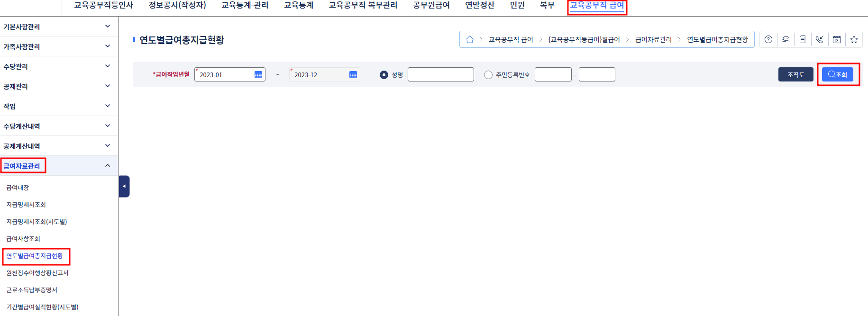868x316 pixels.
Task: Open the 교육통계-관리 top menu
Action: pos(245,5)
